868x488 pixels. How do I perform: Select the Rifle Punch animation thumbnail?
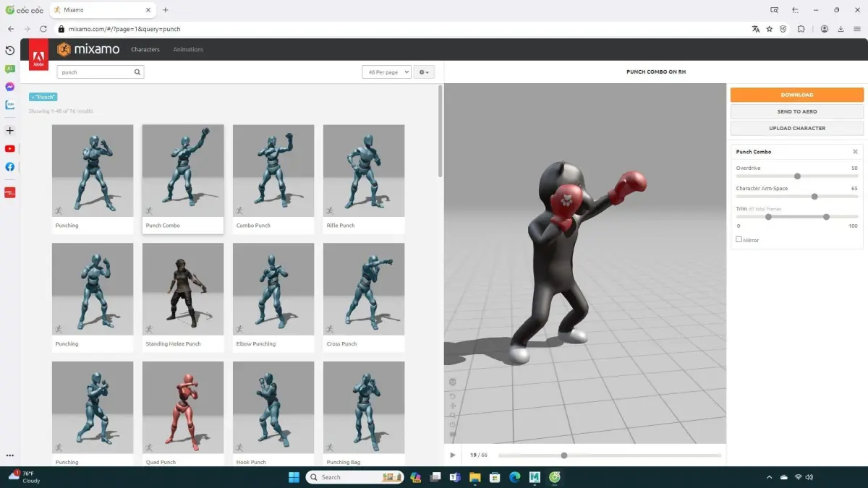364,171
